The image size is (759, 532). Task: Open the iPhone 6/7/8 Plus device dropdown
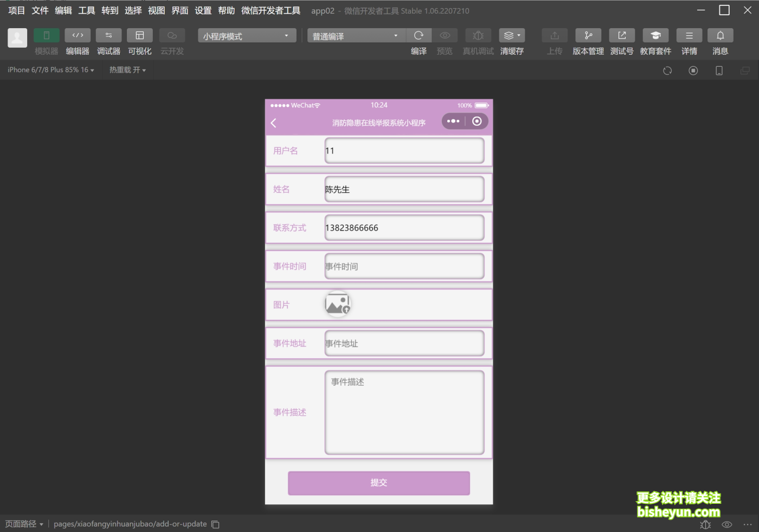(x=51, y=70)
